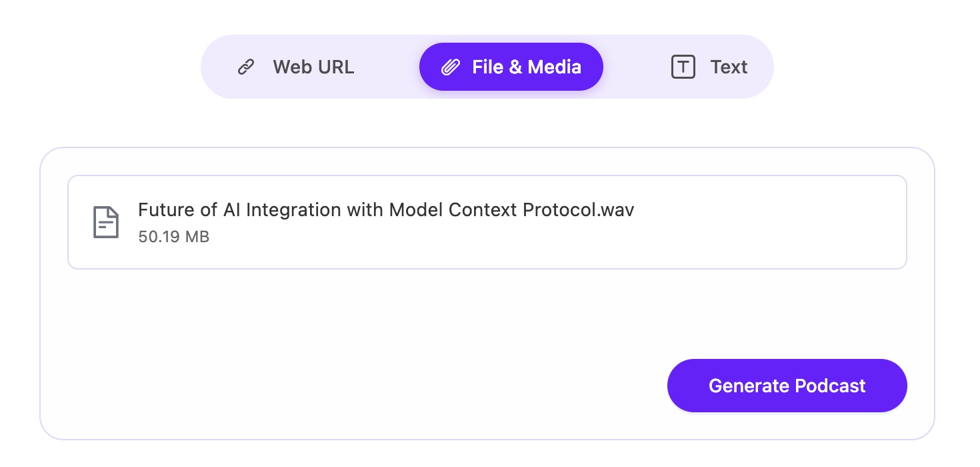Click the "Model Context Protocol.wav" part of filename

(x=511, y=210)
